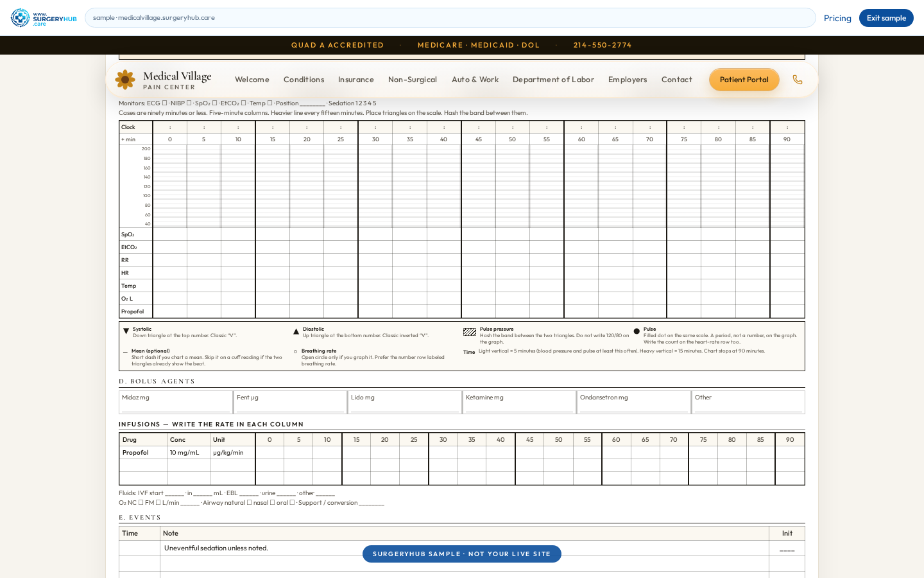924x578 pixels.
Task: Click the Pulse filled dot legend icon
Action: point(637,331)
